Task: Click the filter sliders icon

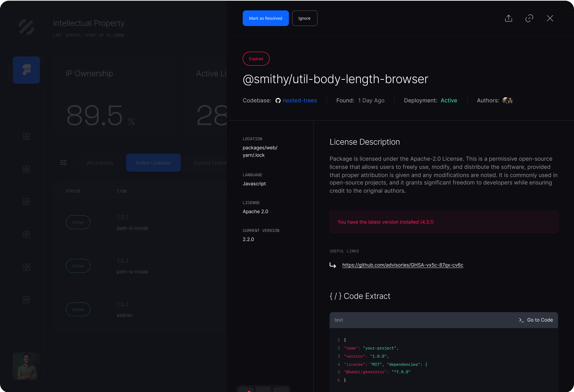Action: point(63,163)
